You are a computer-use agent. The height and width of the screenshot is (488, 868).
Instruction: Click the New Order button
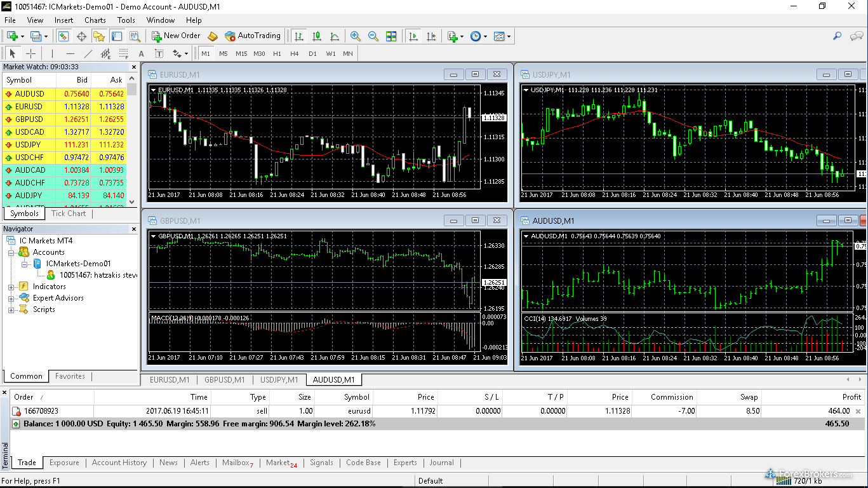point(176,36)
